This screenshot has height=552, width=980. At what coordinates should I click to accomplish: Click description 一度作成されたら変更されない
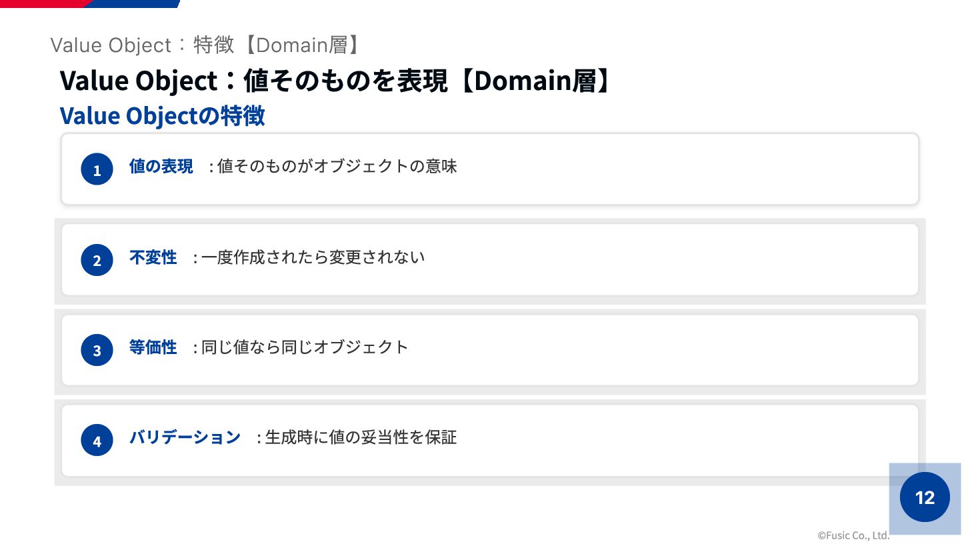(313, 257)
